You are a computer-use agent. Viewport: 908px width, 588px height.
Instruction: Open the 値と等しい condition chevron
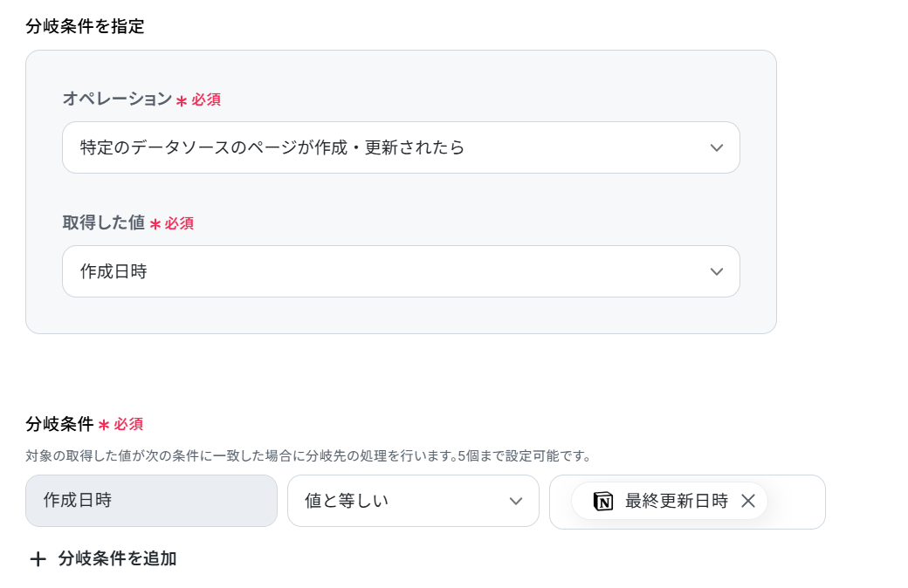pos(515,501)
